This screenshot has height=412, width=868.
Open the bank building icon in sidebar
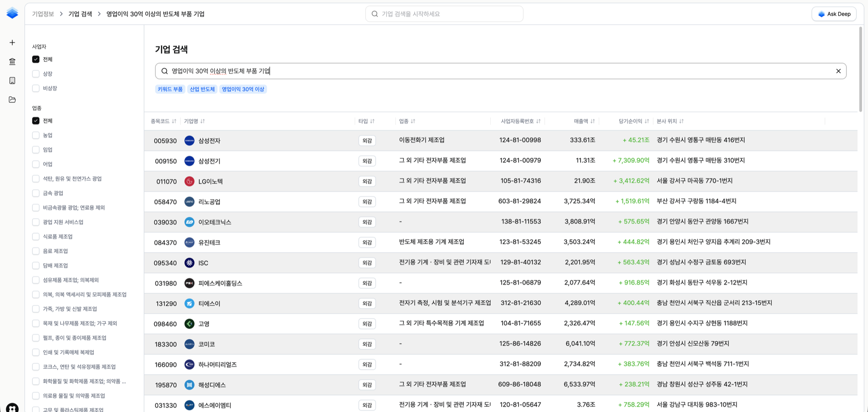click(x=12, y=62)
